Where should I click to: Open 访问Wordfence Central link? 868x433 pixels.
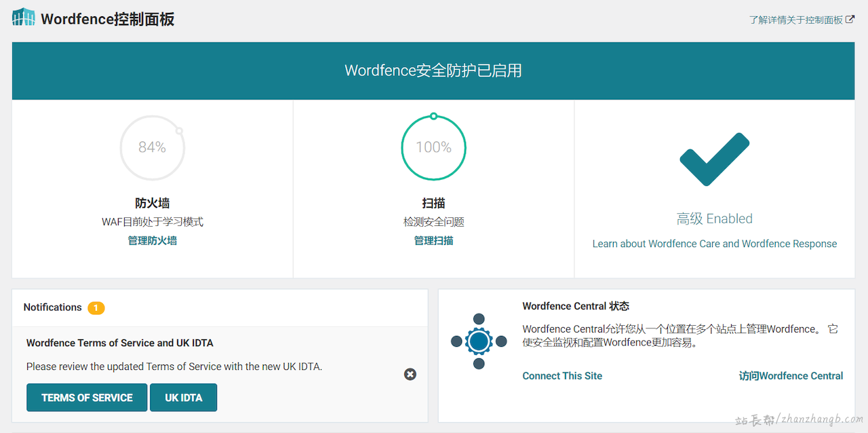[x=791, y=376]
